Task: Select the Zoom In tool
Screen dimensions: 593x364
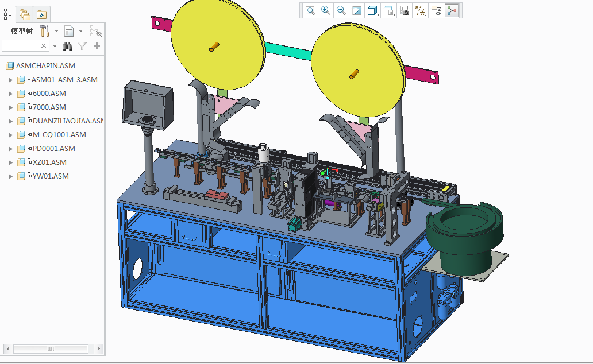Action: [325, 10]
